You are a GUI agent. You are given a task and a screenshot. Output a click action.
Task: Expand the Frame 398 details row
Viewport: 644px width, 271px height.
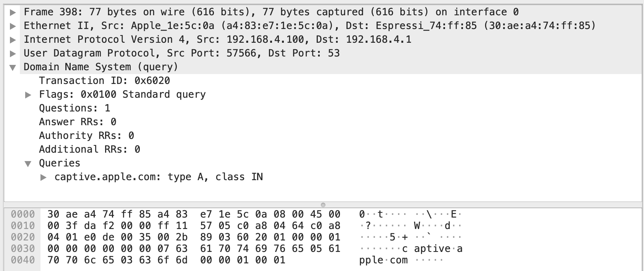tap(13, 11)
